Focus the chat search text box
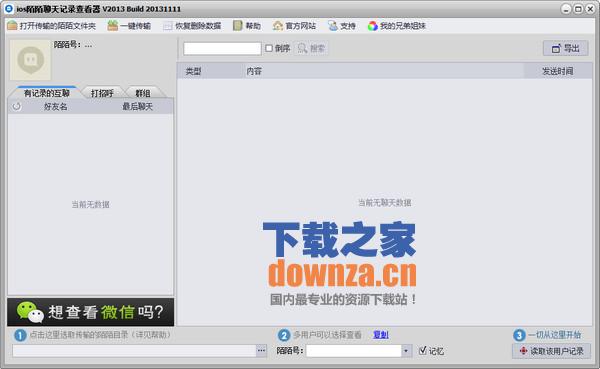The image size is (600, 369). point(222,49)
